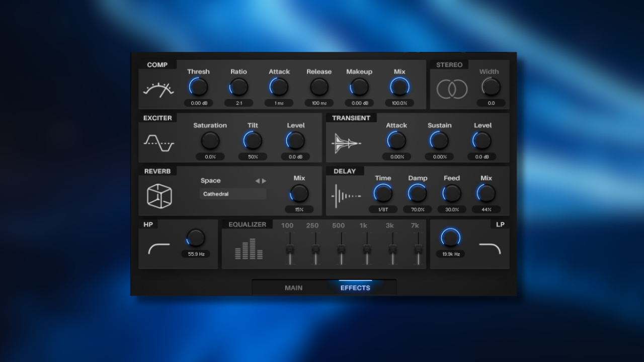
Task: Toggle the STEREO section on
Action: [x=449, y=65]
